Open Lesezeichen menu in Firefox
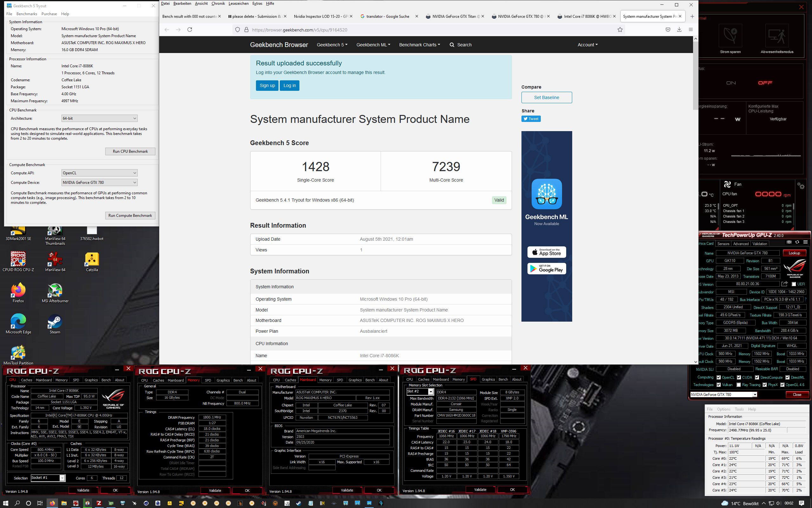This screenshot has width=812, height=508. tap(238, 4)
